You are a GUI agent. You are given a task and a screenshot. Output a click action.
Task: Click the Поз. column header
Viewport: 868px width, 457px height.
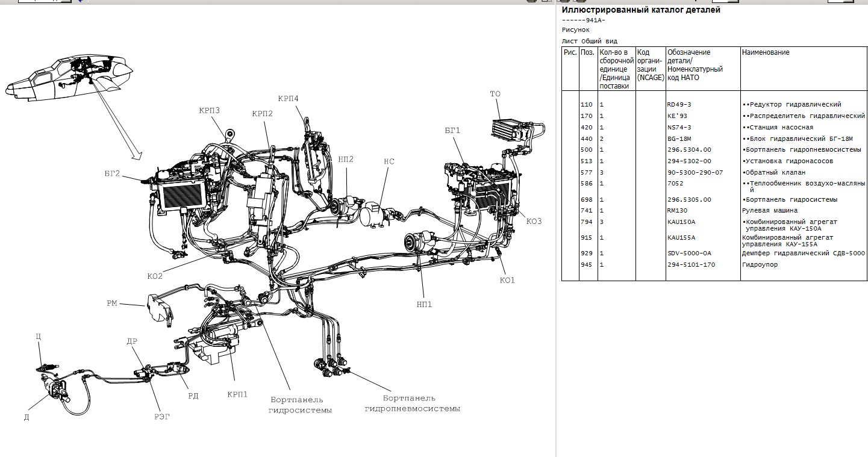click(587, 52)
